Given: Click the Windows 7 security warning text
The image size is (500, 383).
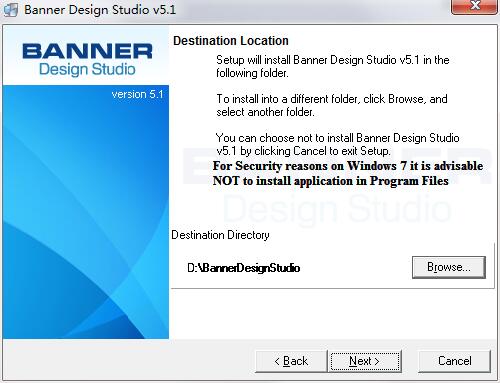Looking at the screenshot, I should [348, 173].
